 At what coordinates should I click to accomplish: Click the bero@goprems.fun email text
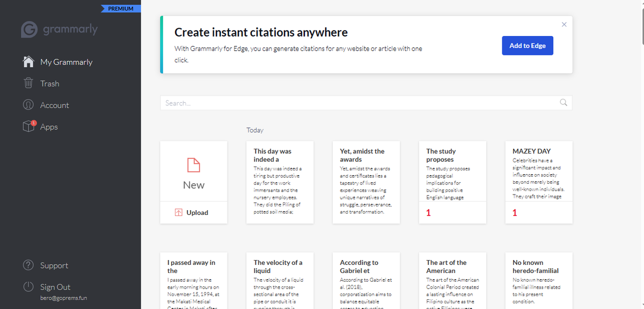coord(63,298)
